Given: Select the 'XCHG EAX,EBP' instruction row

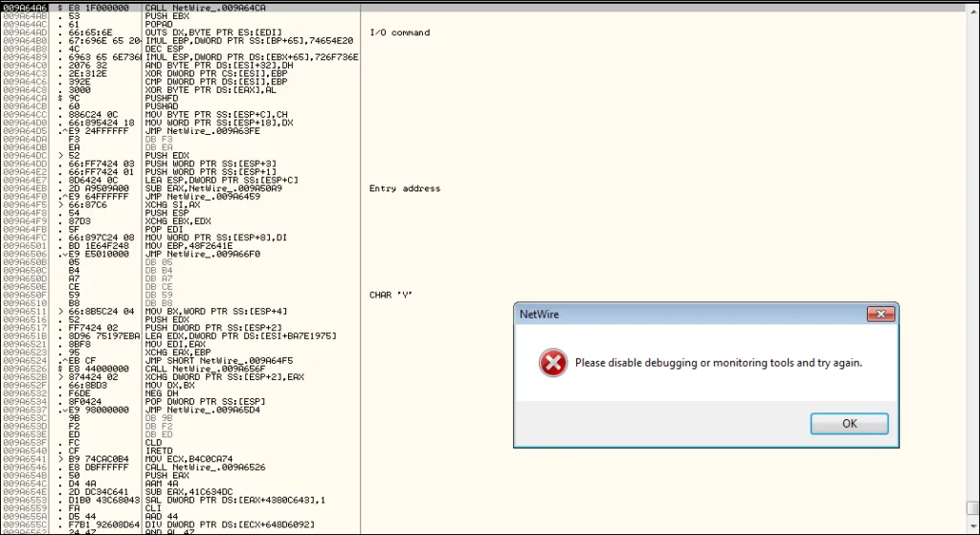Looking at the screenshot, I should point(177,352).
